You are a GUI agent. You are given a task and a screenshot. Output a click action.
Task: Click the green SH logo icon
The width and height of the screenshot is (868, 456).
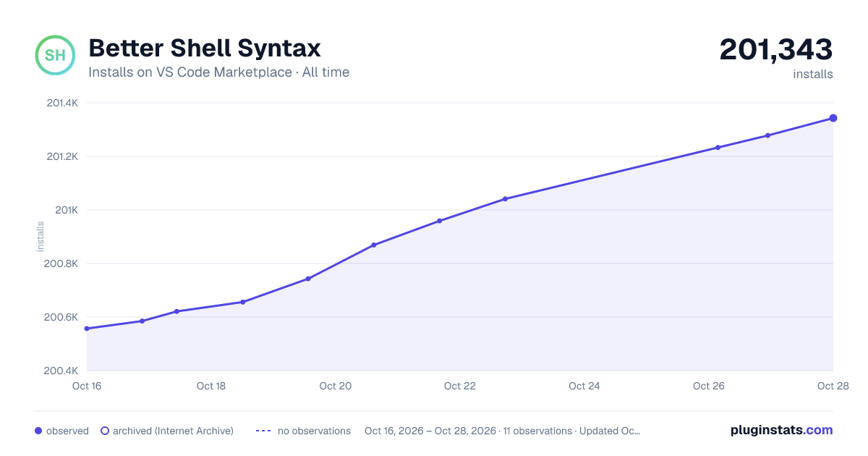click(55, 55)
